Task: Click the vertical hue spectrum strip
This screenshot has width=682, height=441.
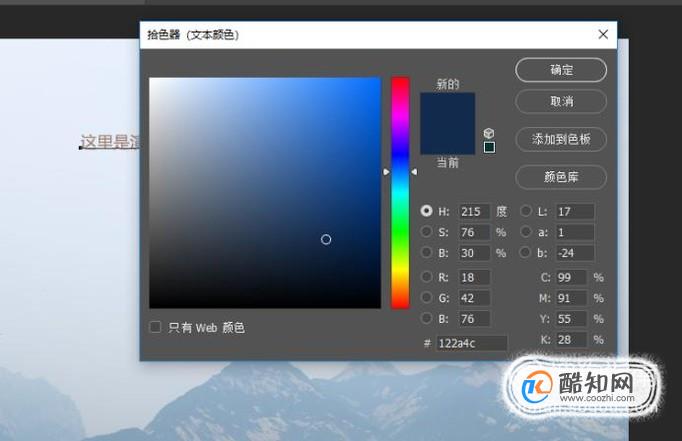Action: click(x=400, y=193)
